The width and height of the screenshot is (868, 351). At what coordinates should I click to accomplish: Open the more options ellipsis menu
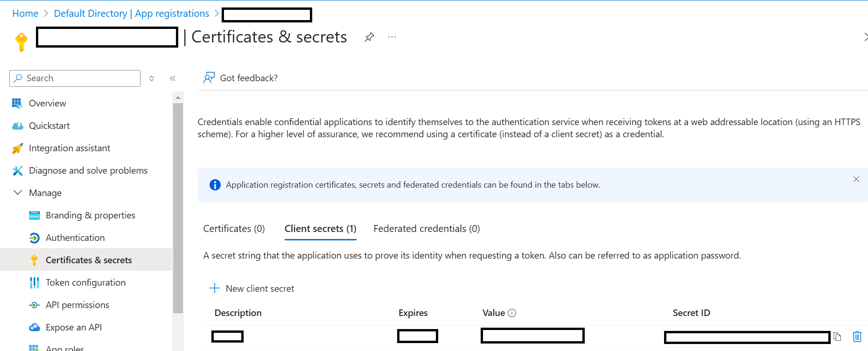pyautogui.click(x=392, y=37)
